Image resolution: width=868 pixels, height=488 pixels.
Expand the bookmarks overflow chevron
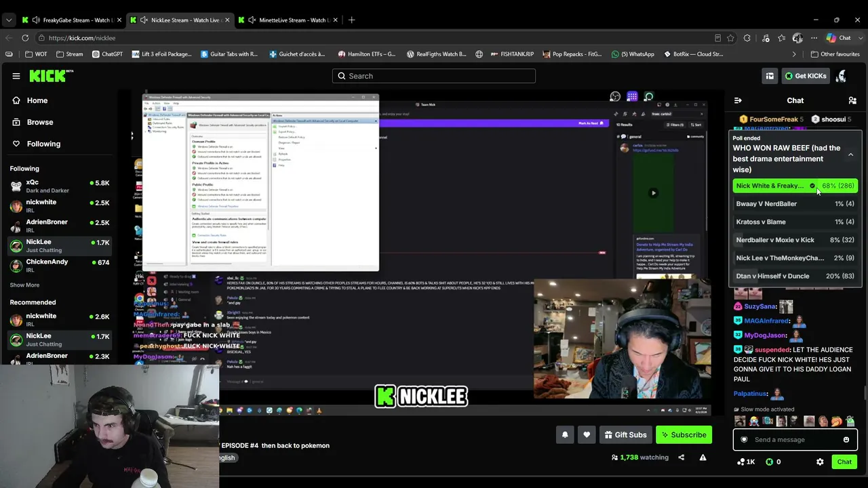tap(794, 54)
